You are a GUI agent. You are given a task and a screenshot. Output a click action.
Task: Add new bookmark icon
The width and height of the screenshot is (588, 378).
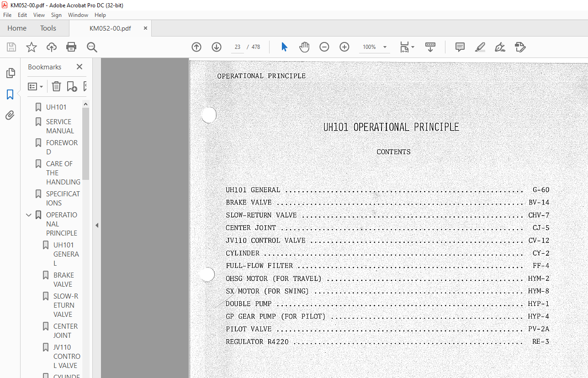tap(72, 86)
